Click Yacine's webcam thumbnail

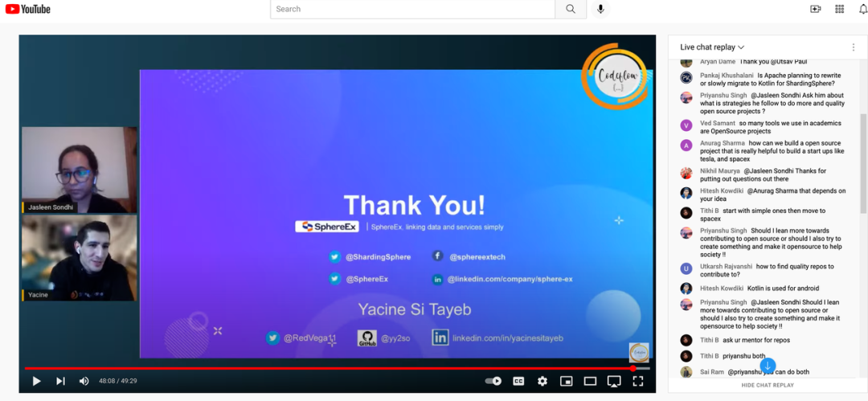79,258
